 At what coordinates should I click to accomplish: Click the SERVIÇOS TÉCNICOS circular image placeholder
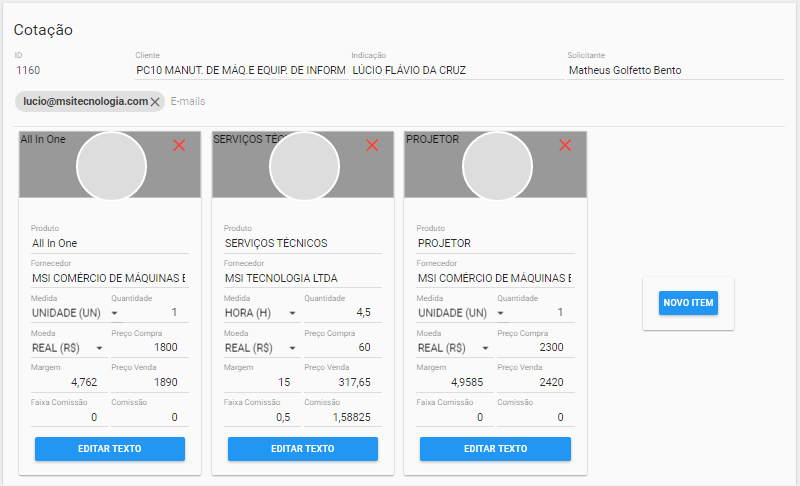pyautogui.click(x=303, y=164)
